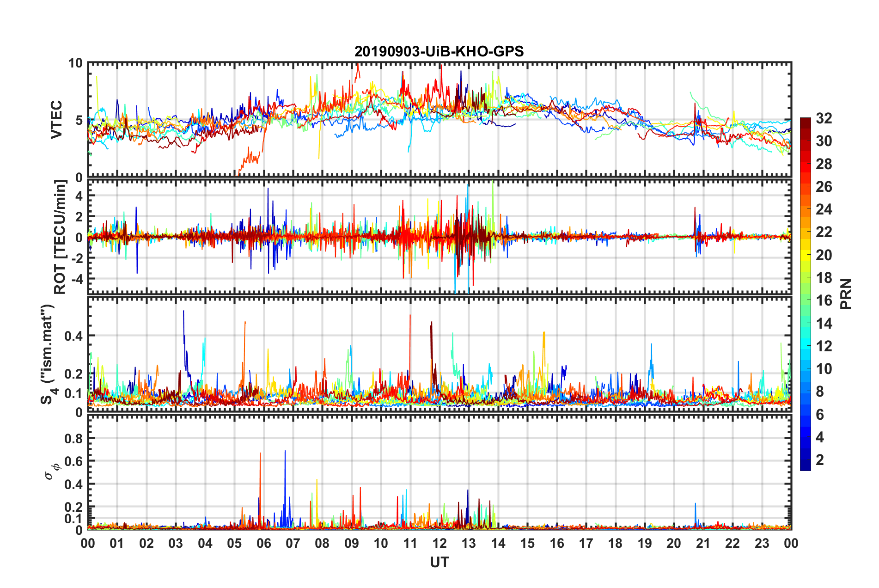This screenshot has width=879, height=588.
Task: Click the "0.6" tick label on the sigma-phi axis
Action: coord(74,461)
